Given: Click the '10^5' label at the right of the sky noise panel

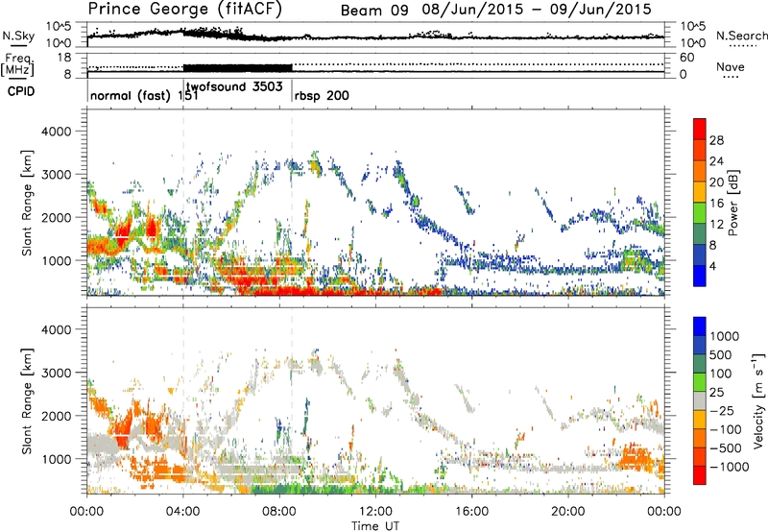Looking at the screenshot, I should coord(692,27).
